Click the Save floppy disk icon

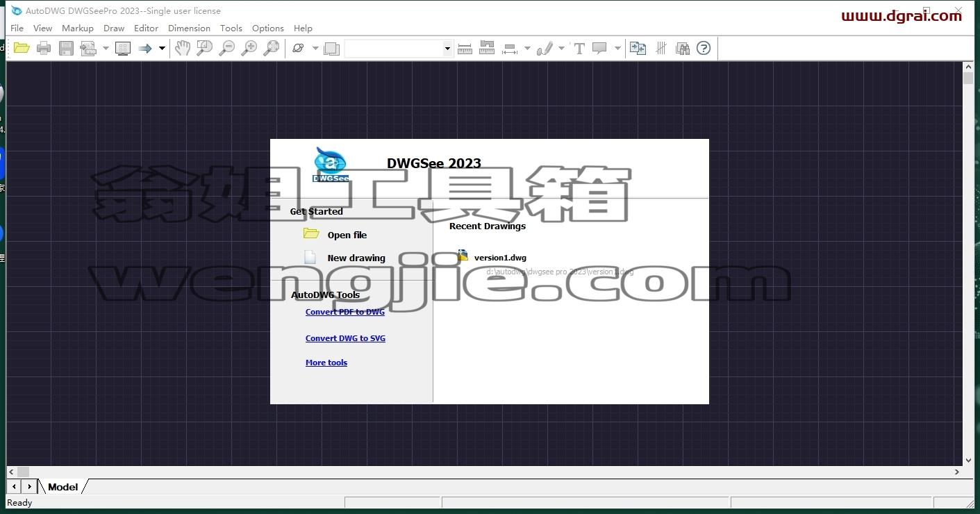pyautogui.click(x=66, y=48)
